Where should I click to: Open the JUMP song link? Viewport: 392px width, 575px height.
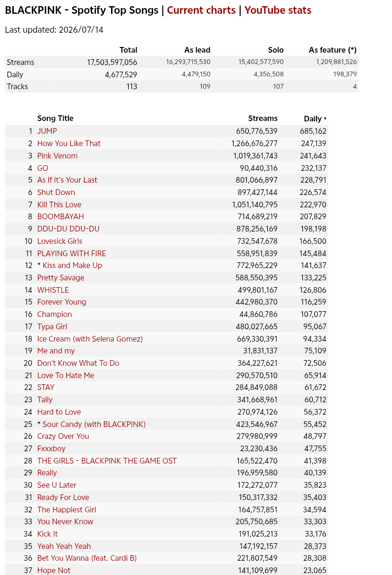47,131
